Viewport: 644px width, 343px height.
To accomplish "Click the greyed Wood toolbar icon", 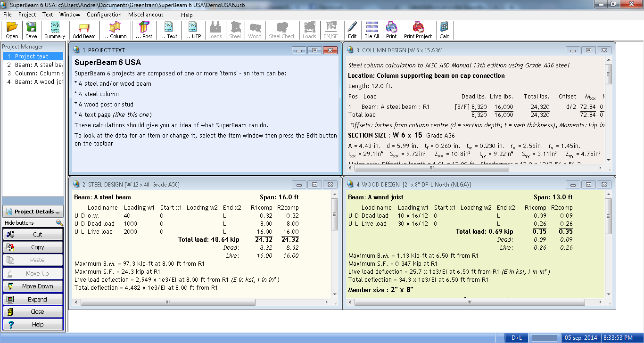I will 255,30.
